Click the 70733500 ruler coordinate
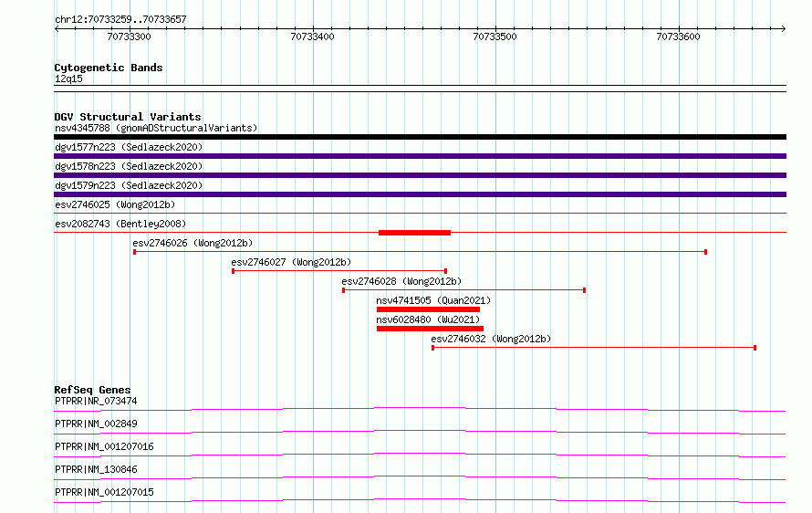The height and width of the screenshot is (513, 812). pyautogui.click(x=495, y=37)
